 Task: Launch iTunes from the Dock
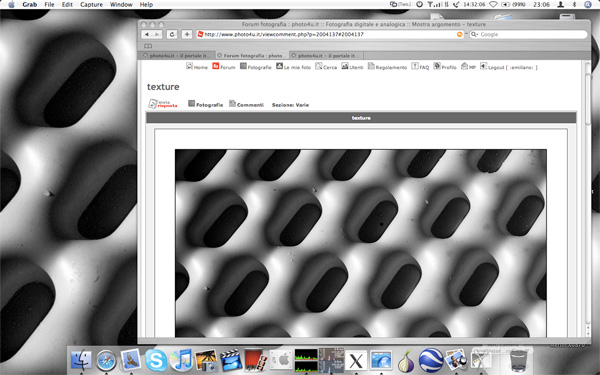[x=181, y=360]
